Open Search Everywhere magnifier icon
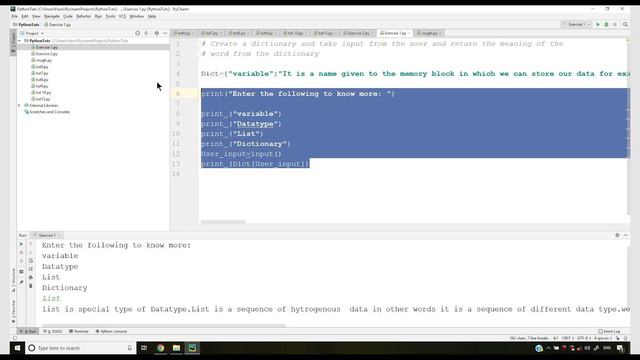 (x=625, y=24)
